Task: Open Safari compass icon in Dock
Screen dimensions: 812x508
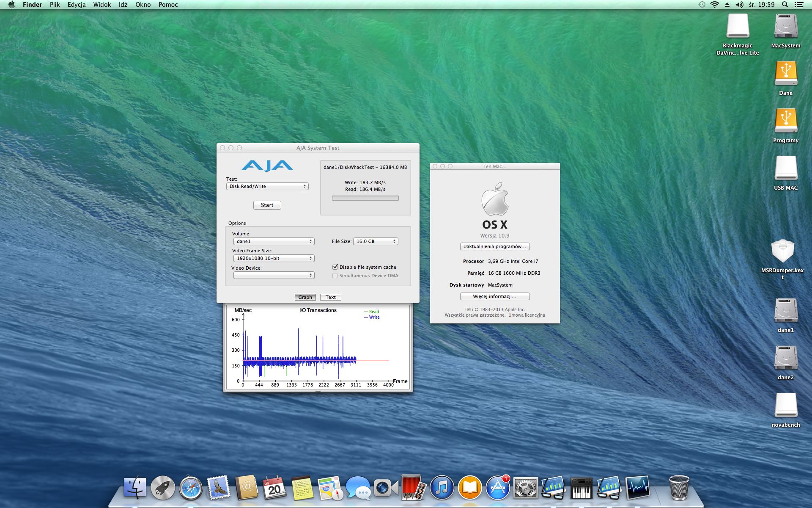Action: (191, 488)
